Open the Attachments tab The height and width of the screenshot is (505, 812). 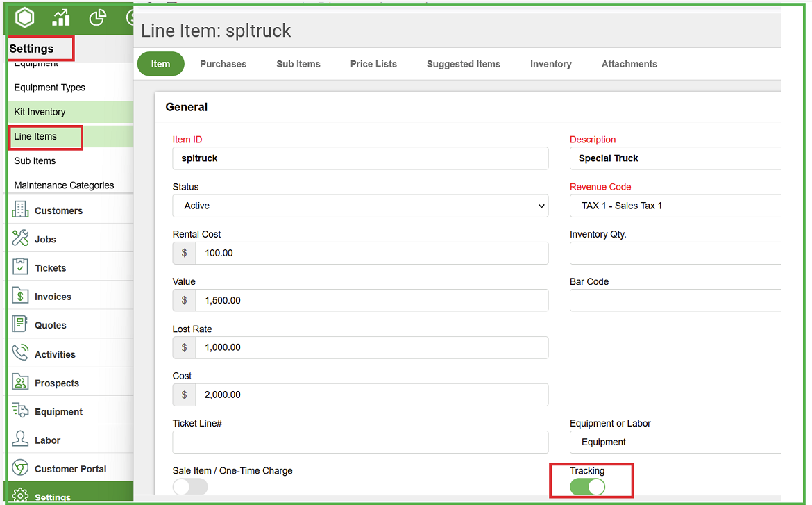[x=629, y=64]
